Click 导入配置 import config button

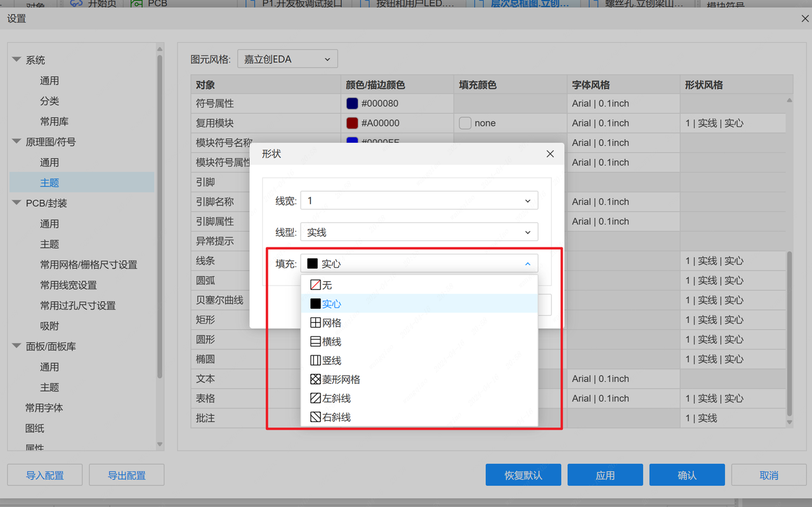coord(45,475)
